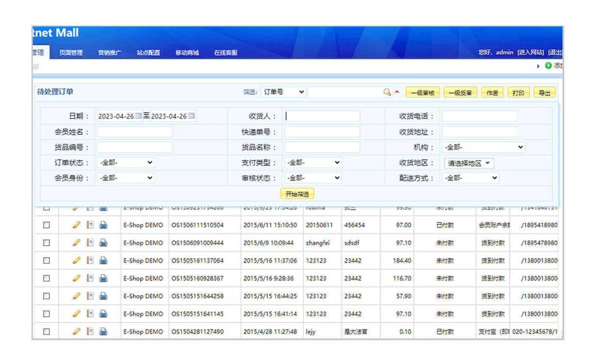Collapse filter panel with red up arrow

point(397,93)
